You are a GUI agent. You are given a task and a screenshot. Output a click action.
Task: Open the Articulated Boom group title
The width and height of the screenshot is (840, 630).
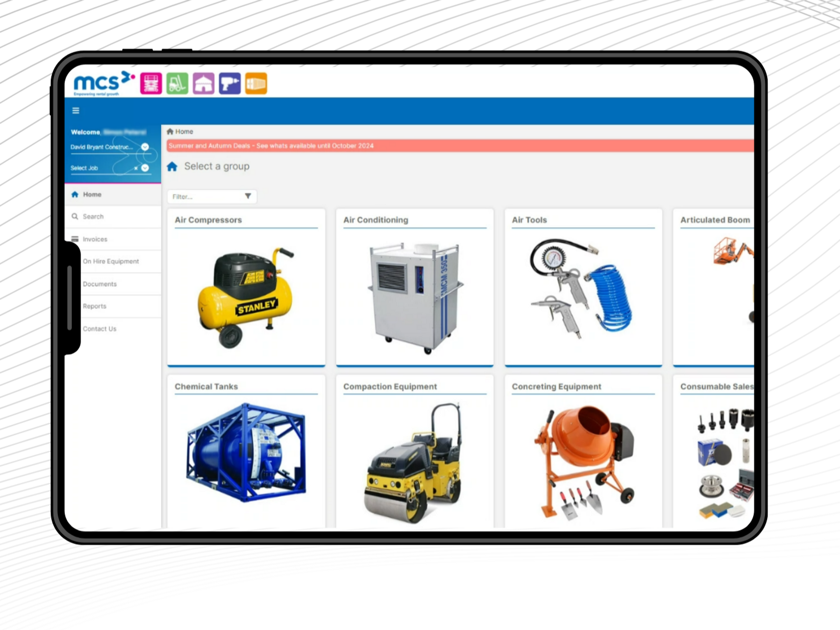(715, 220)
